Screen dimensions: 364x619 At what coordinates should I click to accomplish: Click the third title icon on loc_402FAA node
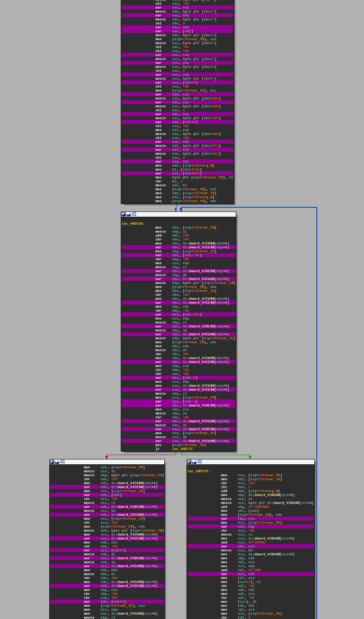134,214
